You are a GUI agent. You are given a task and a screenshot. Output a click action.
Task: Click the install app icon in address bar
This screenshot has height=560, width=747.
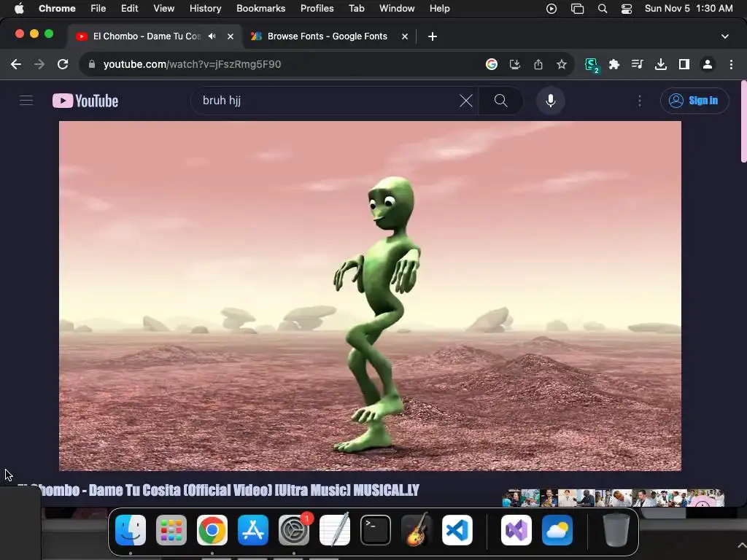pos(515,64)
